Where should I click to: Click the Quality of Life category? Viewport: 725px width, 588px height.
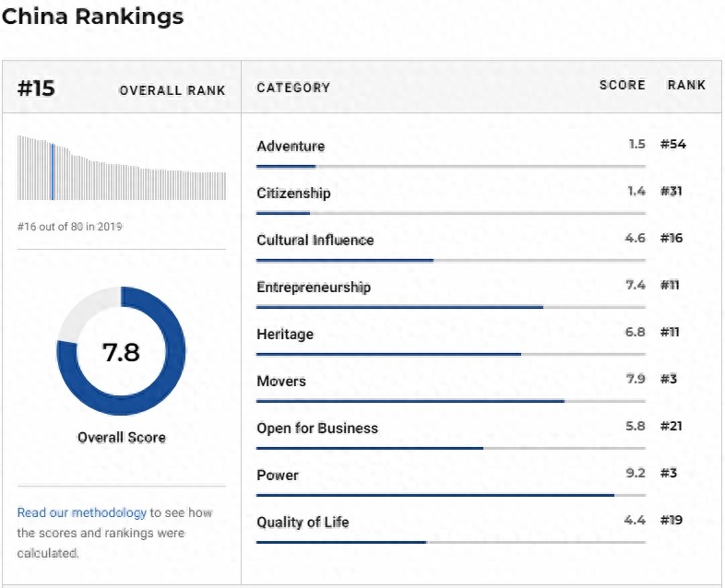point(303,522)
